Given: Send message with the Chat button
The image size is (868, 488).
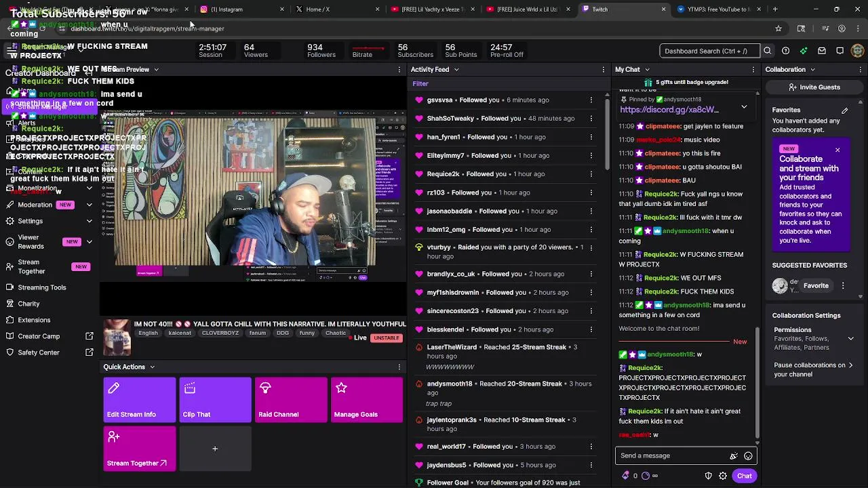Looking at the screenshot, I should click(745, 476).
